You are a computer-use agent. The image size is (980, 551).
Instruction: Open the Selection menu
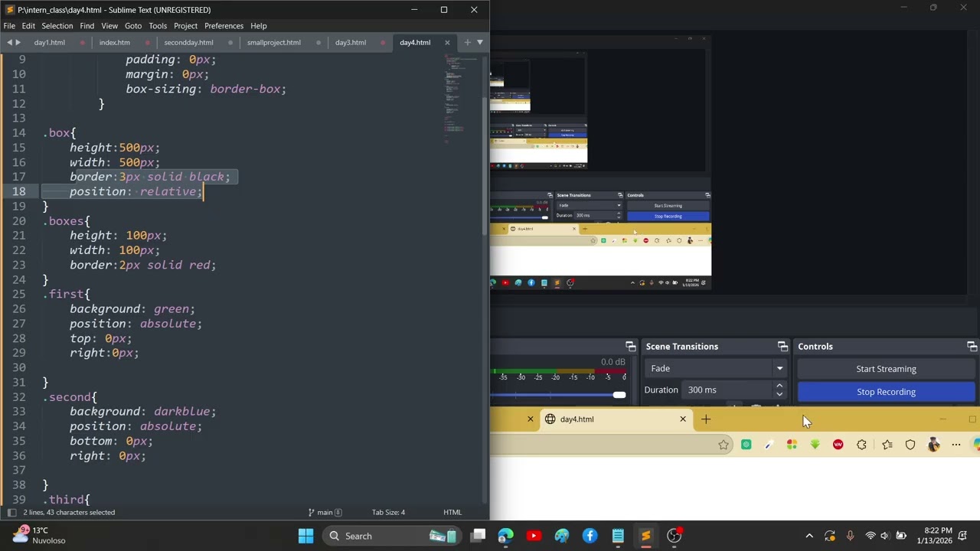[x=57, y=25]
